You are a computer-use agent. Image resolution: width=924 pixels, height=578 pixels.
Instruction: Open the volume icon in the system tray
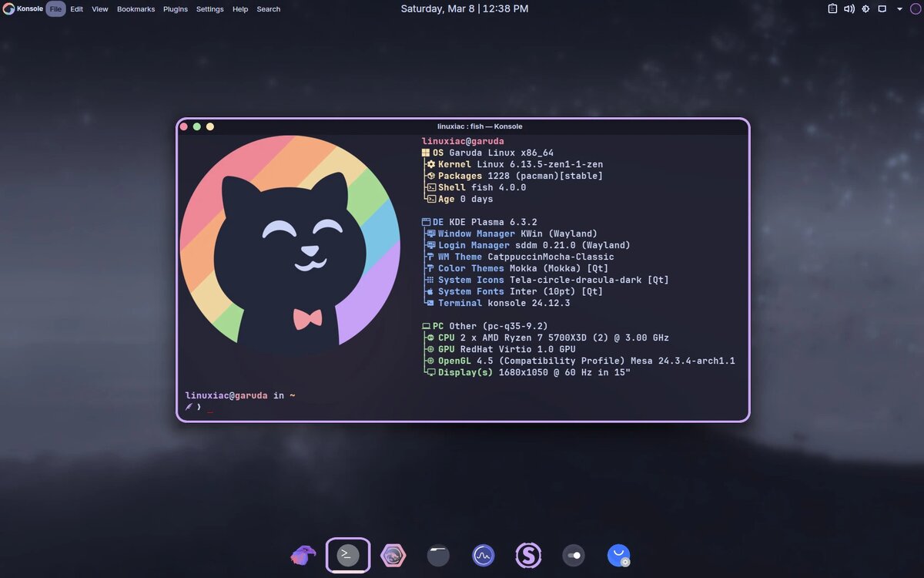click(x=849, y=8)
